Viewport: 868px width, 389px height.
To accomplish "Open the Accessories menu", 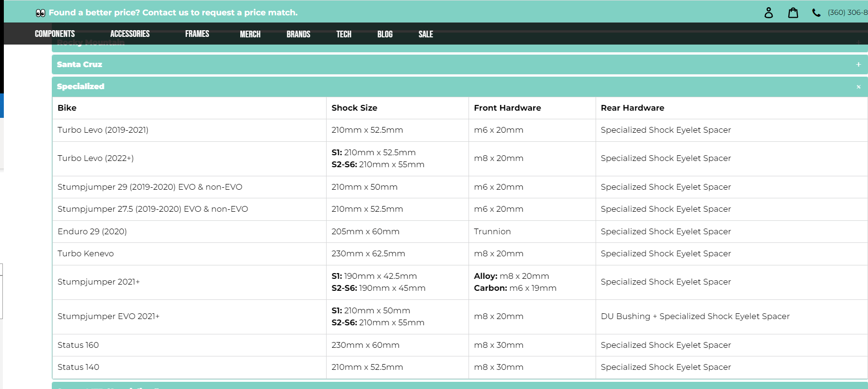I will click(130, 34).
